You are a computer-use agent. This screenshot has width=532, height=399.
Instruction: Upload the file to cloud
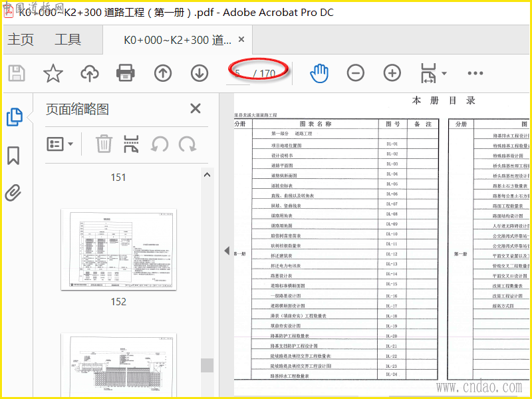pos(90,73)
